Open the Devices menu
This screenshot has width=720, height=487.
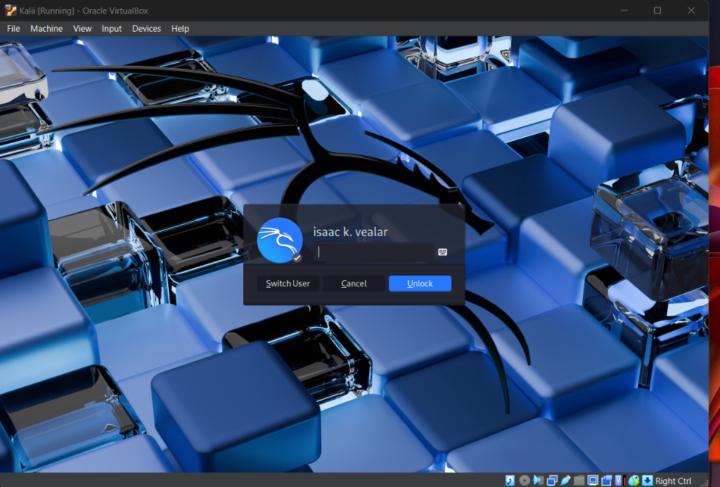click(146, 29)
